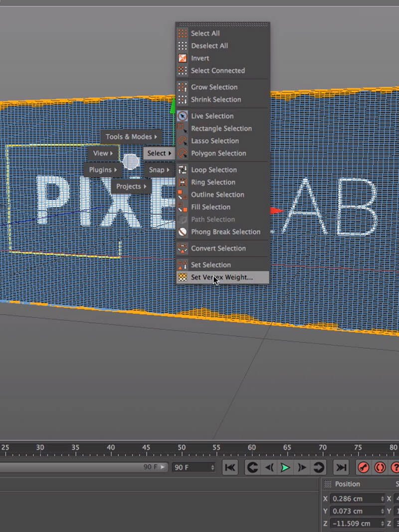Select Set Vertex Weight... menu entry
The image size is (399, 532).
pyautogui.click(x=223, y=277)
